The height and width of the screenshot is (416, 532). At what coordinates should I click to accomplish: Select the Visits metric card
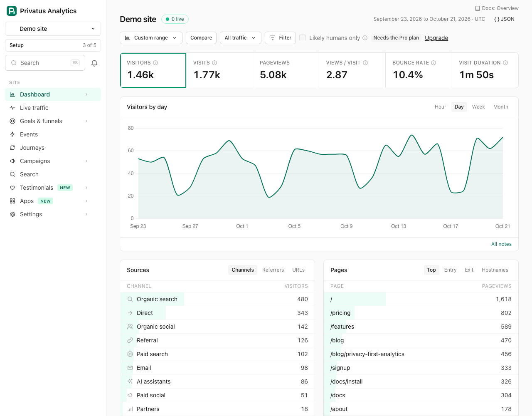(x=219, y=70)
